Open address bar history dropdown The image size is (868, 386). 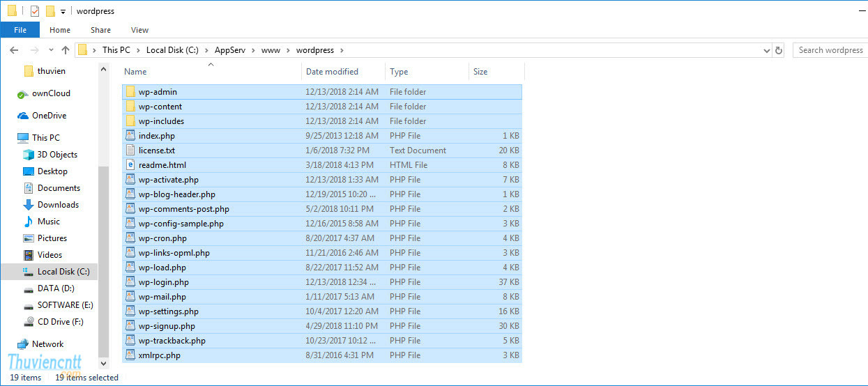click(766, 50)
